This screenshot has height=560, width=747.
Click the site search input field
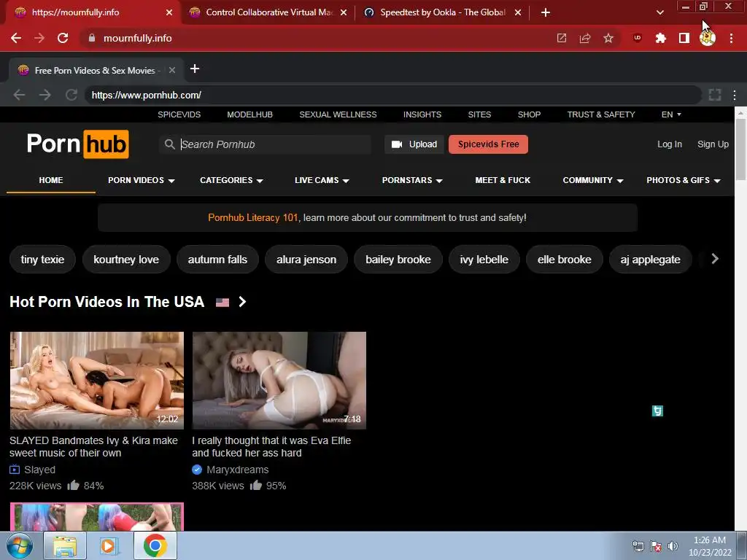(x=266, y=144)
